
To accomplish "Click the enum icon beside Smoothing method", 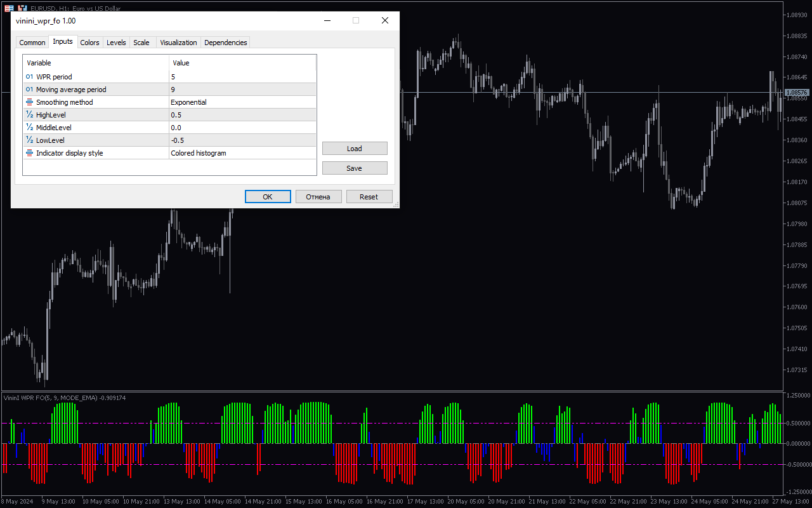I will (29, 102).
